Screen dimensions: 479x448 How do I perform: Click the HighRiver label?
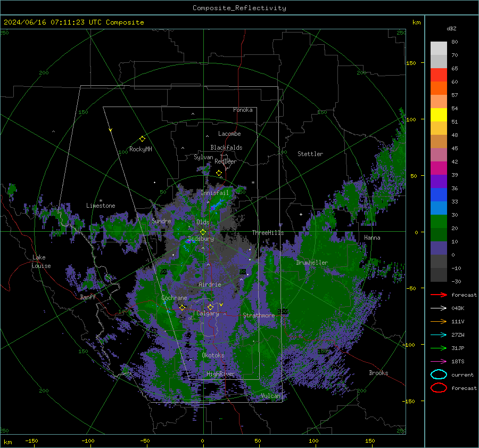(221, 374)
